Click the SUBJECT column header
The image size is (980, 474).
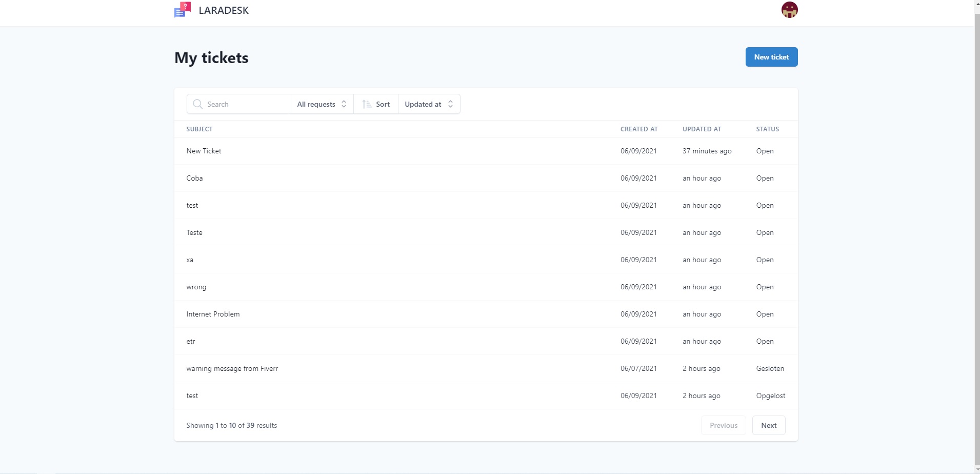[199, 129]
